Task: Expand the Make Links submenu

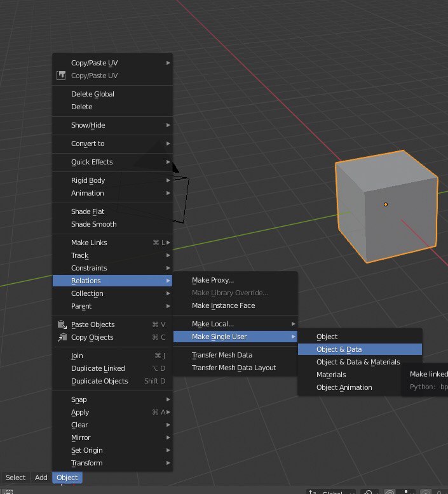Action: (x=112, y=243)
